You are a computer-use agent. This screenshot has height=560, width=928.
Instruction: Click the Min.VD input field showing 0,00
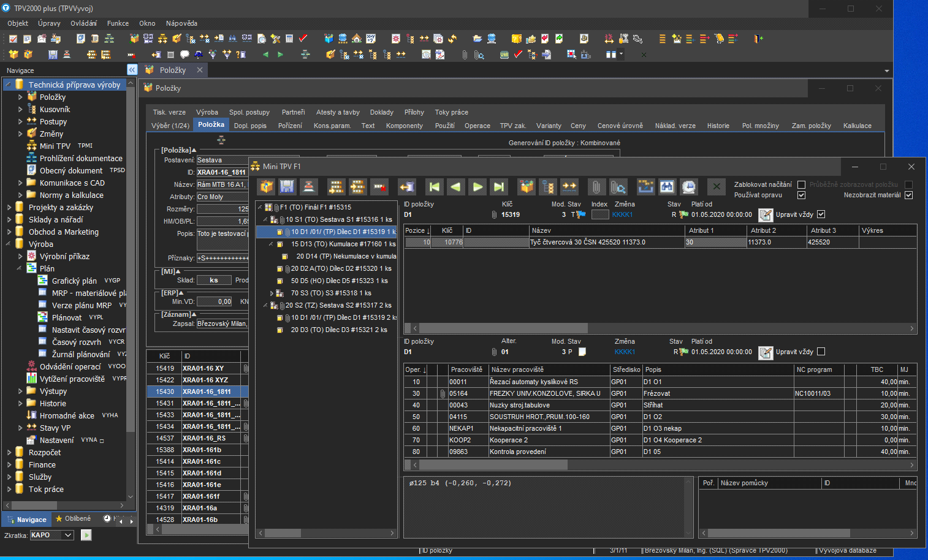pyautogui.click(x=215, y=301)
